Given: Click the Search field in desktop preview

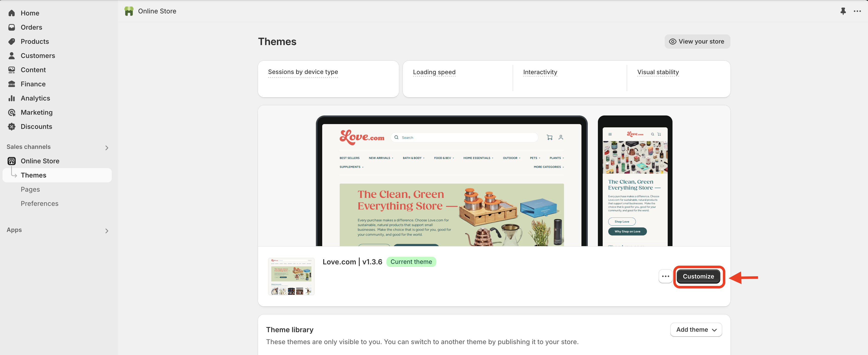Looking at the screenshot, I should 464,137.
